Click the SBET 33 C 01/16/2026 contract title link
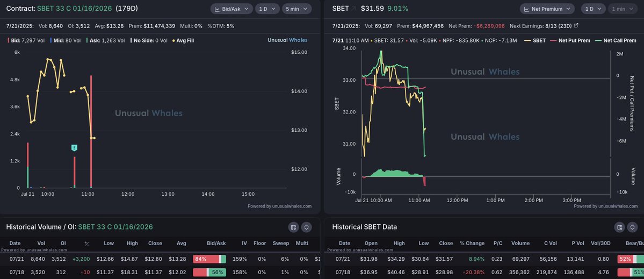The height and width of the screenshot is (279, 644). (x=74, y=8)
